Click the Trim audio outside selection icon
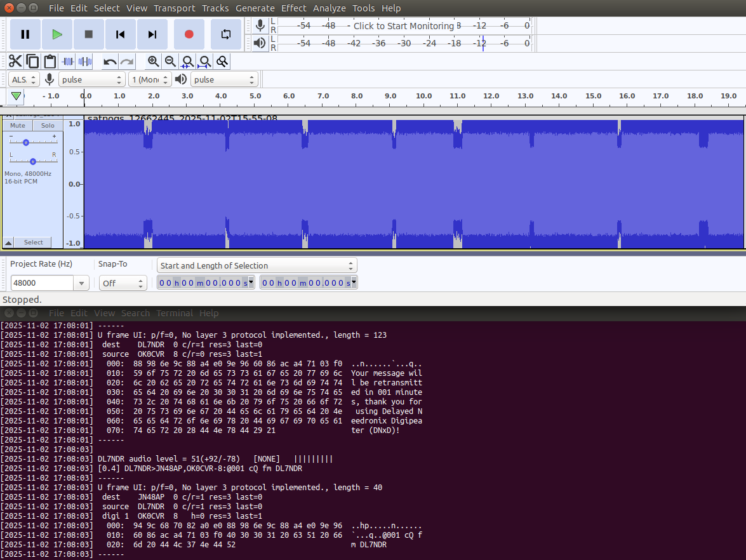Screen dimensions: 746x560 tap(67, 62)
